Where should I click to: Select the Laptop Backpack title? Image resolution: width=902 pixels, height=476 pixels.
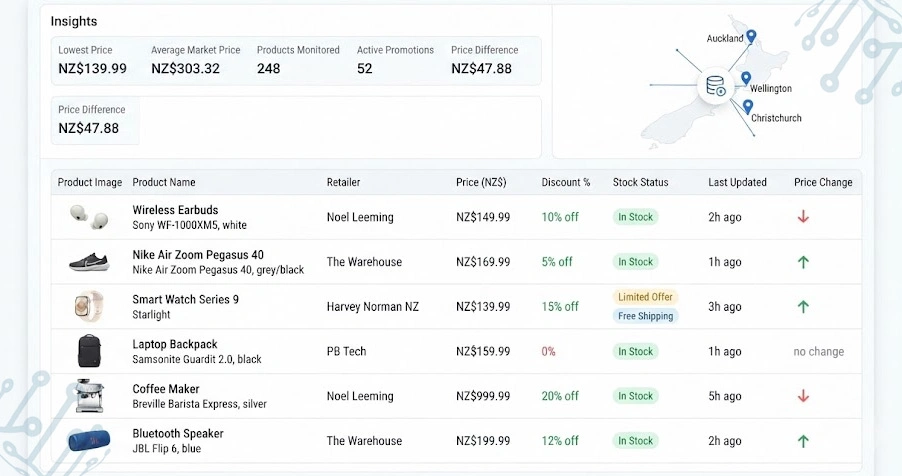175,344
